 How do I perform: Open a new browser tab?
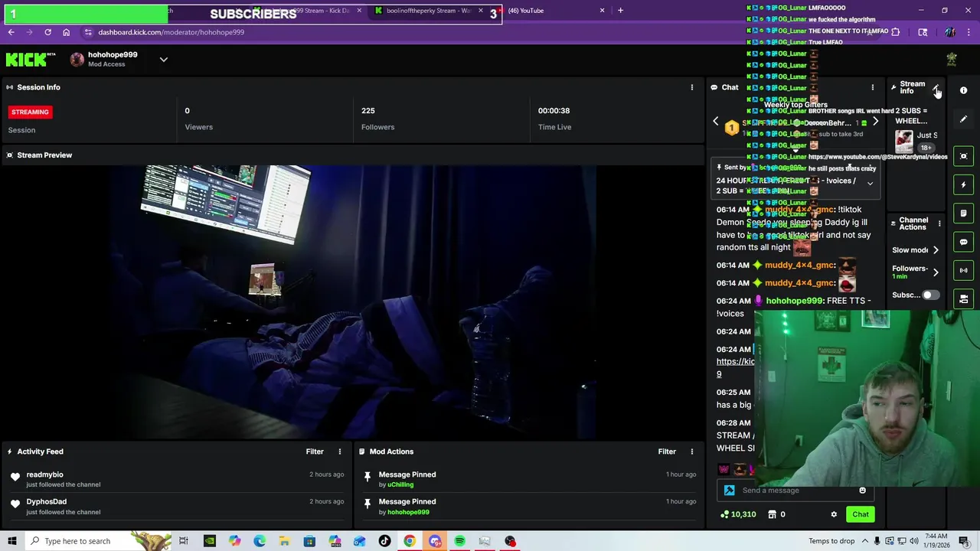click(620, 11)
